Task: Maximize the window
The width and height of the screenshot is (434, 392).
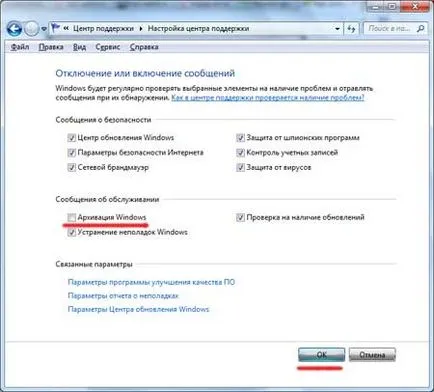Action: point(393,6)
